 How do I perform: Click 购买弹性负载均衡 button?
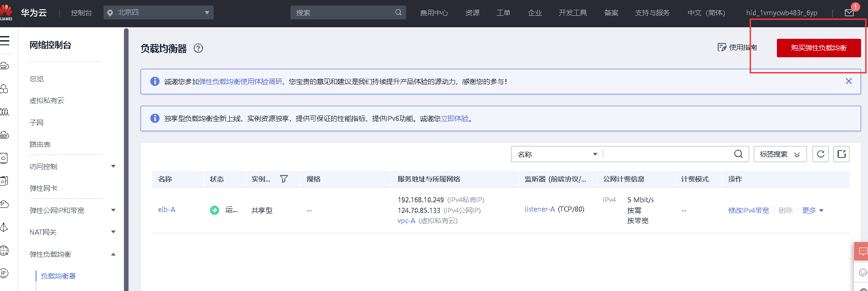[819, 48]
